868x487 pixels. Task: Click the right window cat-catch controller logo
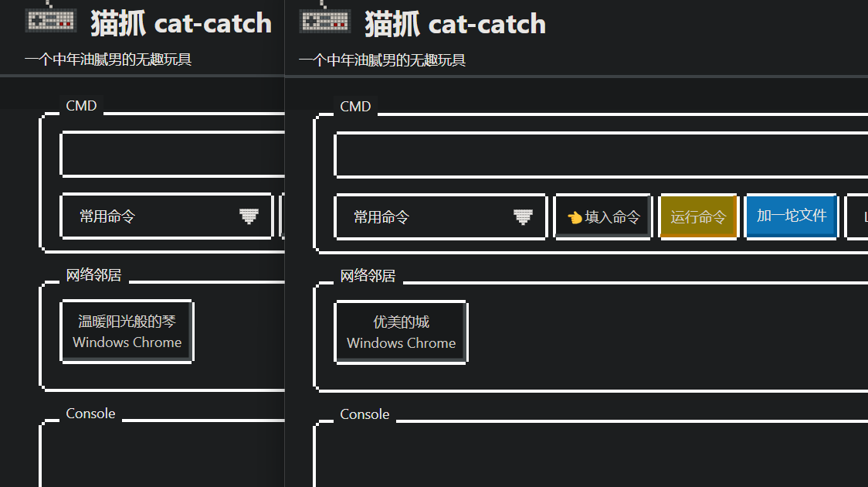coord(325,17)
